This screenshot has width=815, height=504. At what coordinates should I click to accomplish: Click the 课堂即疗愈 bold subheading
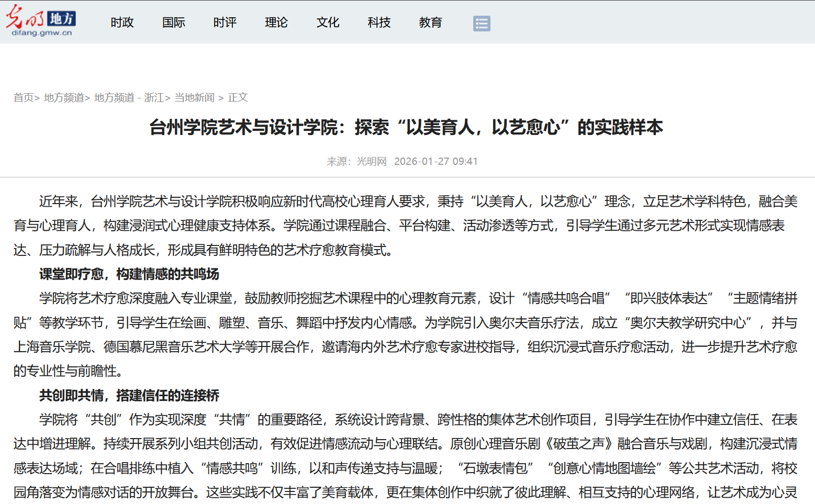pos(129,274)
